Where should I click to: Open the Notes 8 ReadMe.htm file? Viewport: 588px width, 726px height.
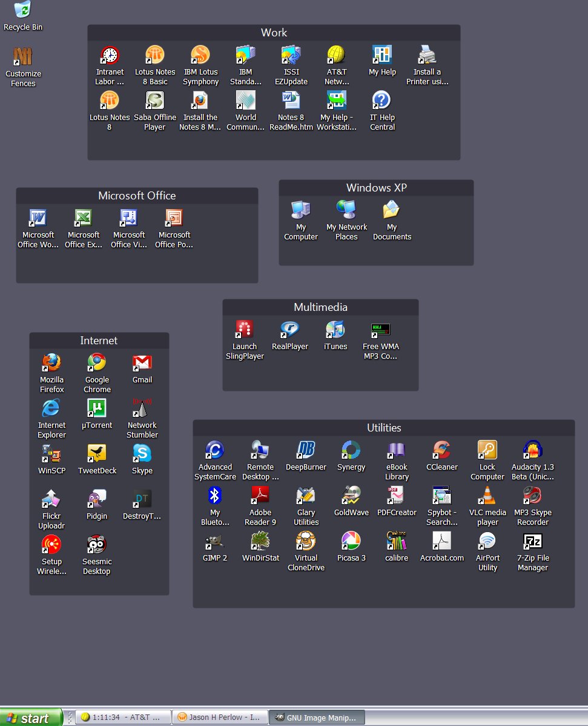click(x=291, y=100)
